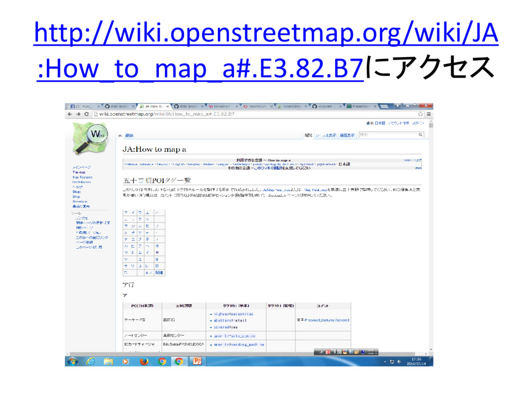The width and height of the screenshot is (532, 399).
Task: Open Proposed_features/covered comment link
Action: pos(327,320)
